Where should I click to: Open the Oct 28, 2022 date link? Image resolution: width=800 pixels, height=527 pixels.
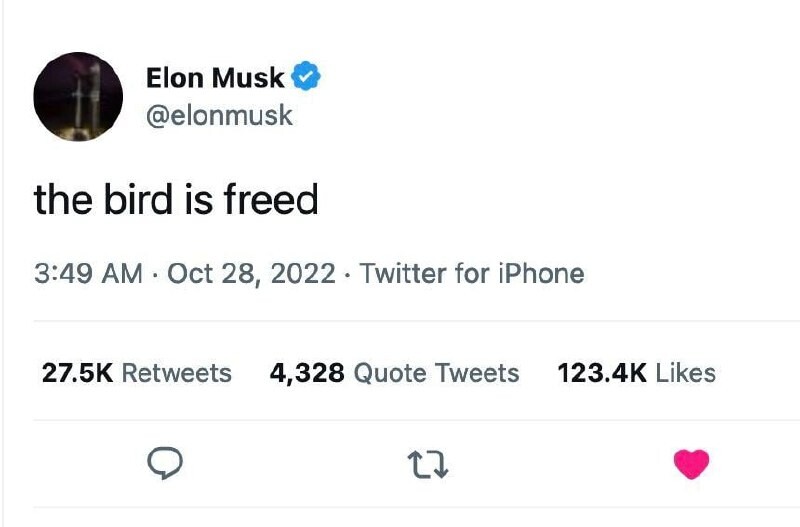click(x=251, y=274)
